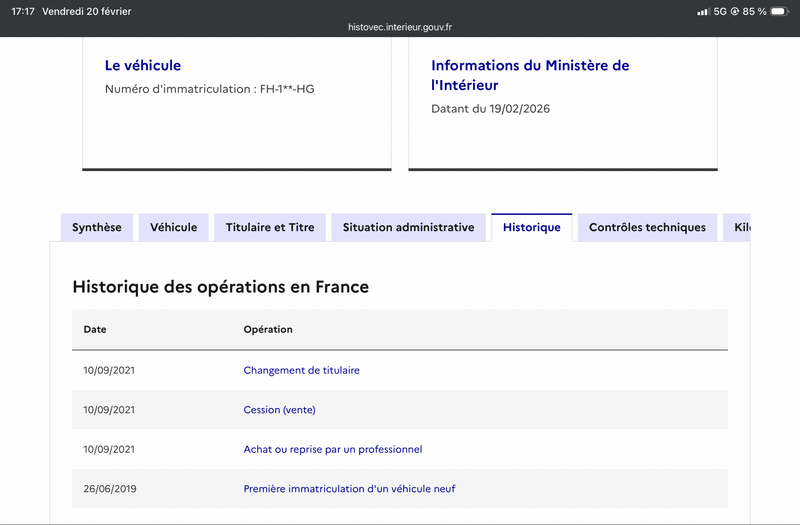Click the Opération column header
800x525 pixels.
268,329
